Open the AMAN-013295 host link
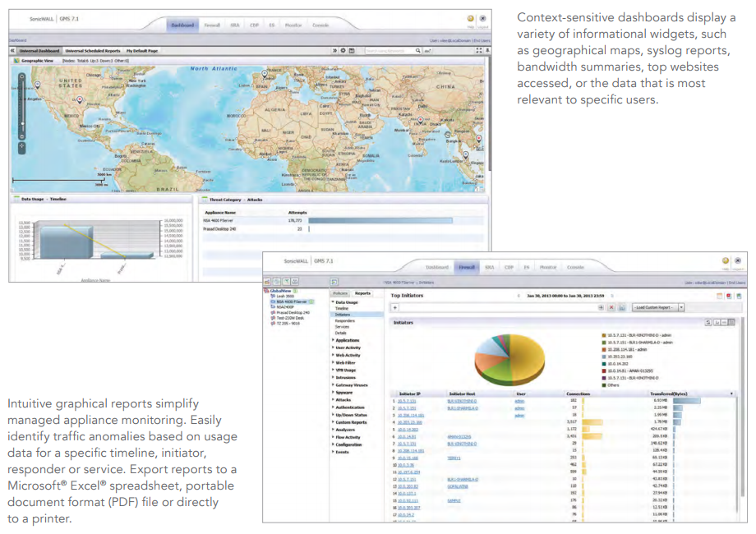This screenshot has height=534, width=756. (x=459, y=437)
